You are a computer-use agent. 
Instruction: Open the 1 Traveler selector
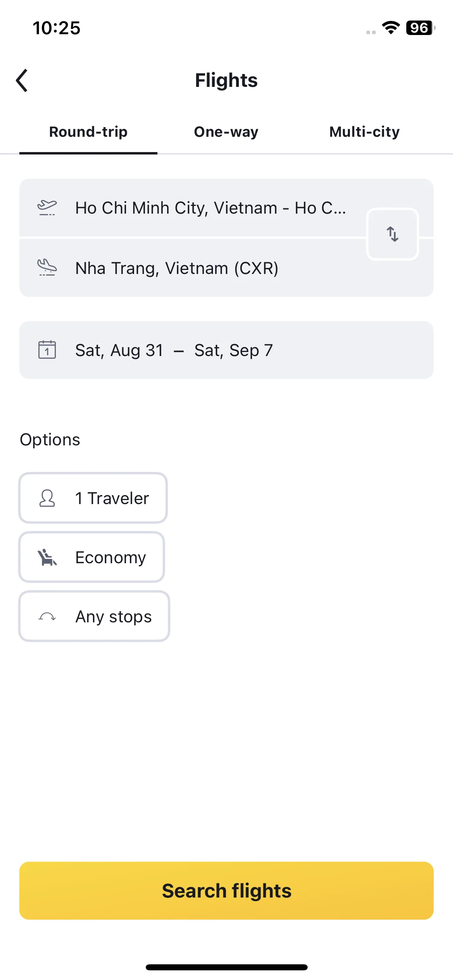[x=93, y=498]
